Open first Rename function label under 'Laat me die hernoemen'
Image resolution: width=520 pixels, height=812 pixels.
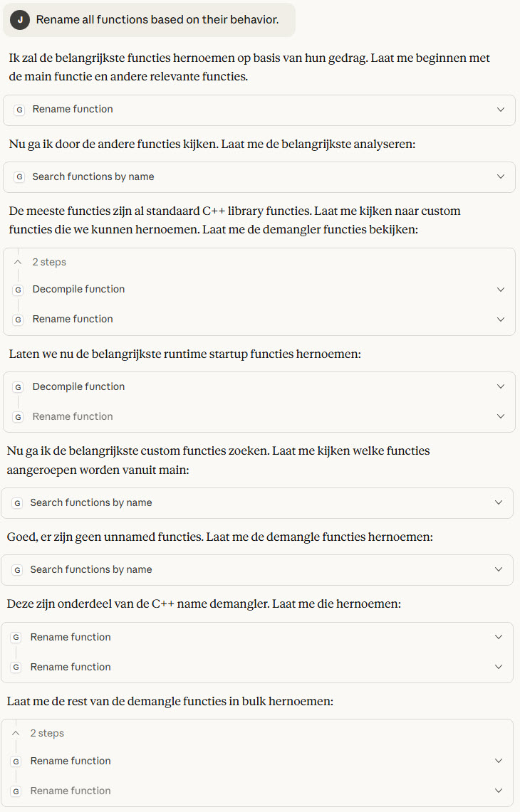point(71,638)
